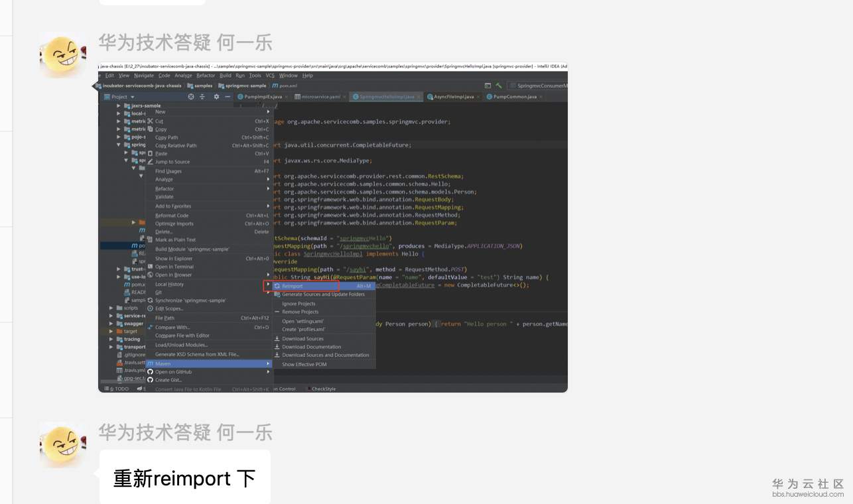The image size is (853, 504).
Task: Click the avatar of the first 何一乐 post
Action: [x=63, y=55]
